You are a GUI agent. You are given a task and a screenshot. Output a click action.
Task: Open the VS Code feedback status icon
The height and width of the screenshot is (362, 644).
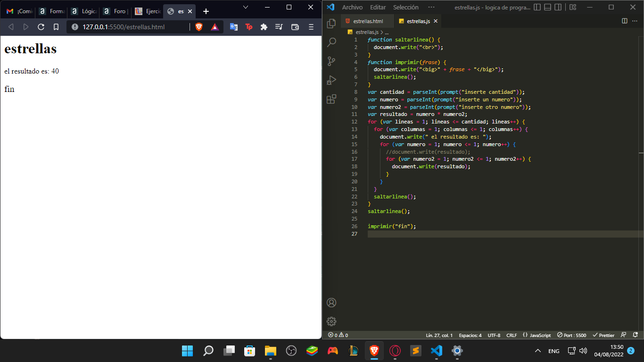click(x=623, y=335)
